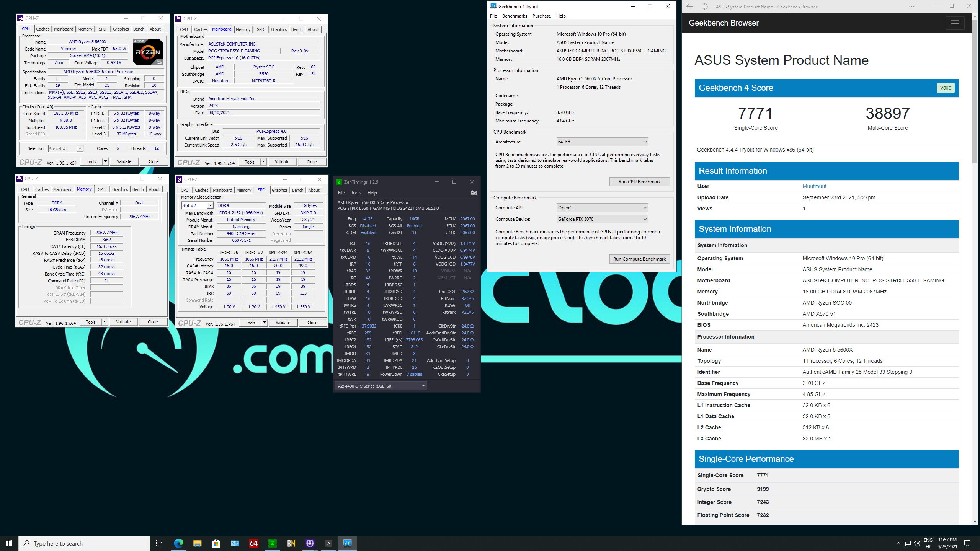Click the taskbar search box

tap(84, 543)
